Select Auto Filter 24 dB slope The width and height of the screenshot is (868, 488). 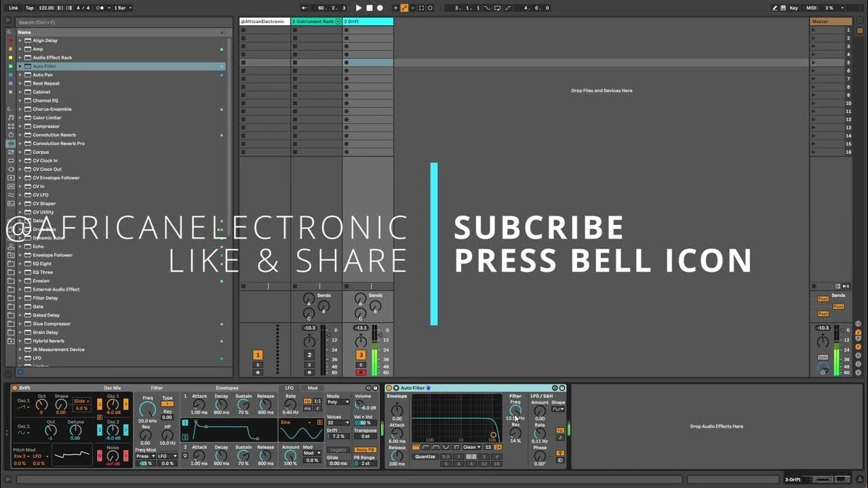click(x=498, y=447)
